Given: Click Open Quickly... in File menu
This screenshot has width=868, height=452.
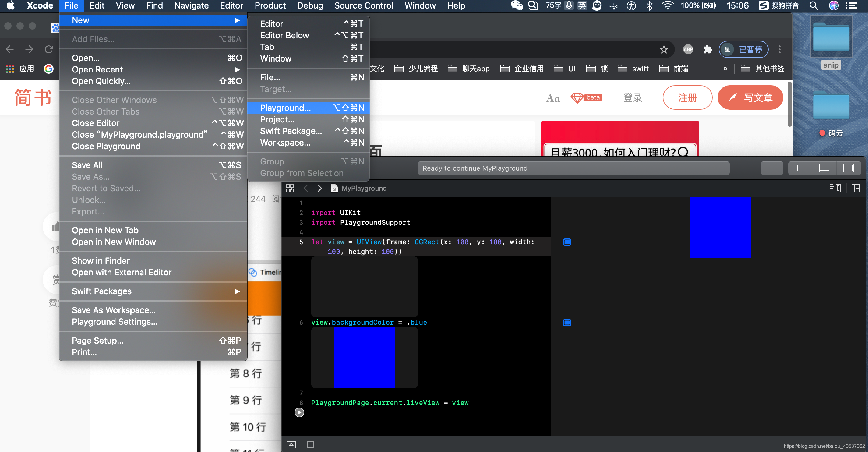Looking at the screenshot, I should tap(153, 81).
